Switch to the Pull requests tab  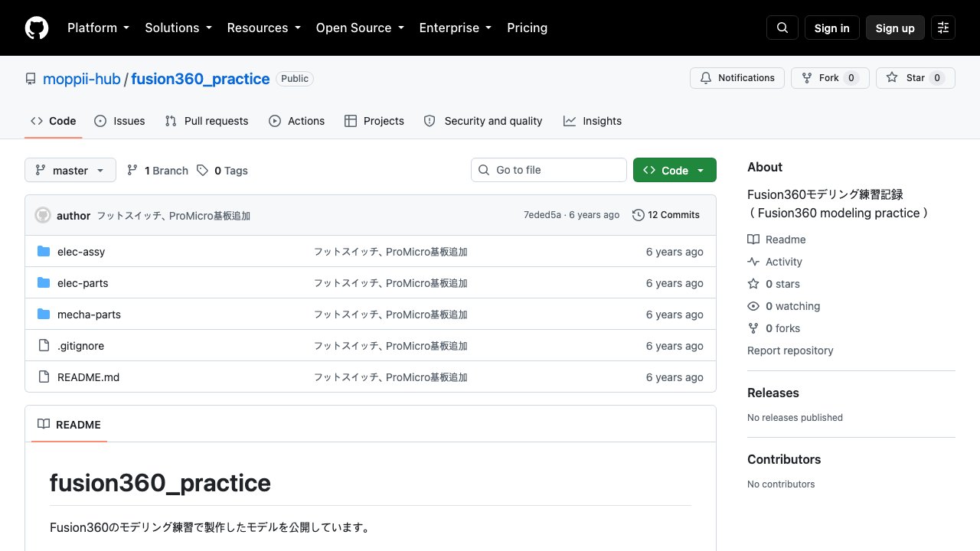[x=207, y=121]
